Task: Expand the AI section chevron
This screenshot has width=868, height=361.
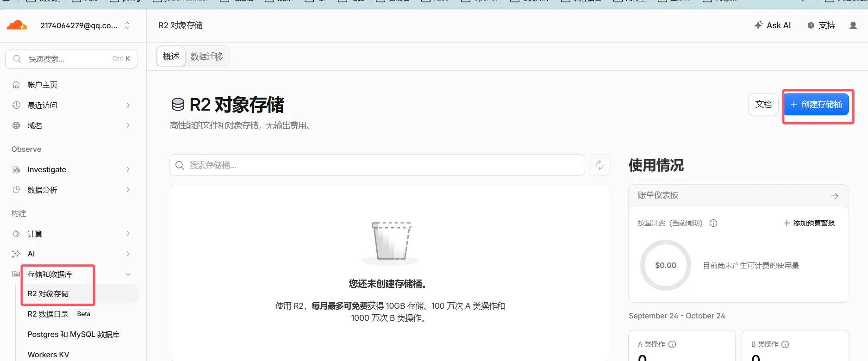Action: point(128,254)
